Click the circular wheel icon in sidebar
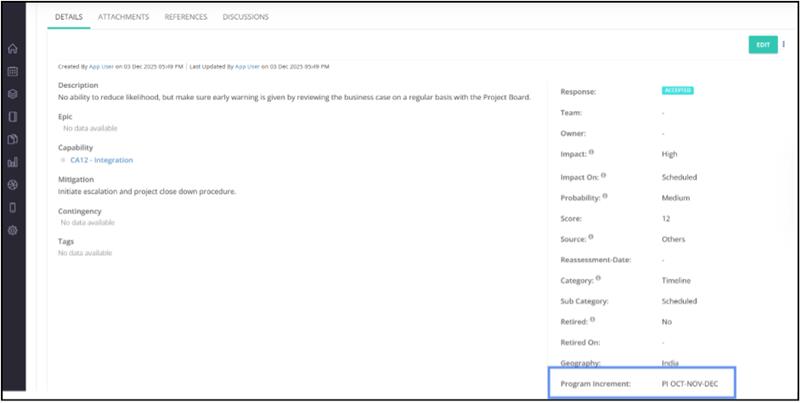 (13, 185)
